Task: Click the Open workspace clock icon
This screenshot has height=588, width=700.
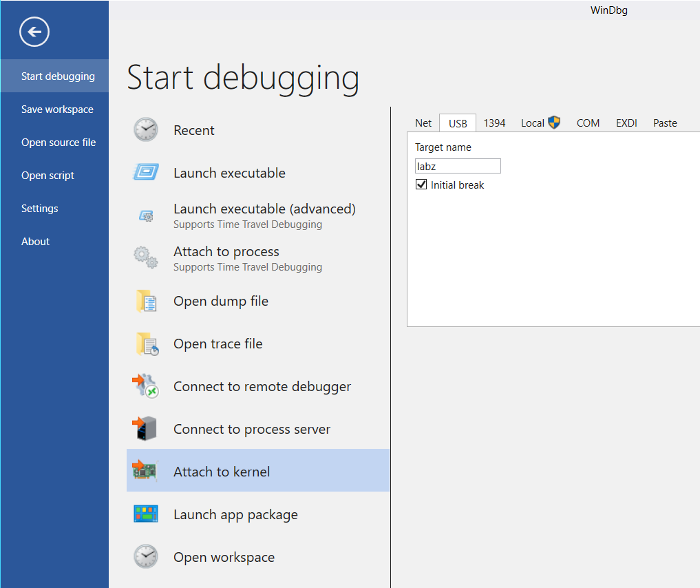Action: pos(146,556)
